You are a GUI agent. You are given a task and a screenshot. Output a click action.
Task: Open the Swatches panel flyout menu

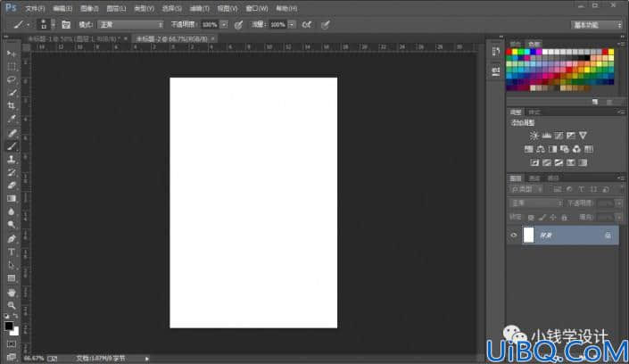tap(621, 44)
